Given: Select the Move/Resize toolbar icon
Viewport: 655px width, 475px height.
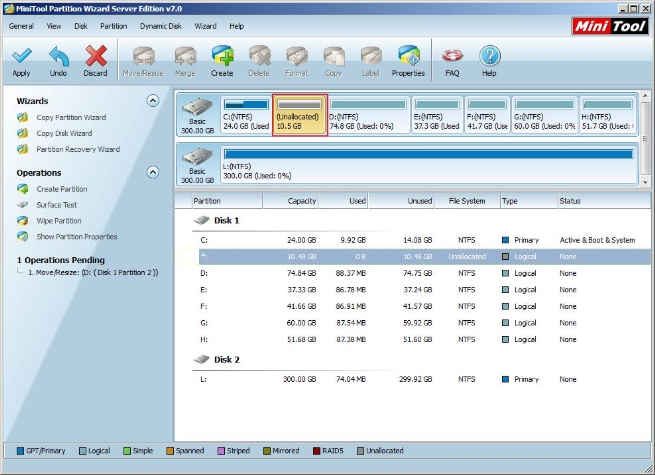Looking at the screenshot, I should coord(143,56).
